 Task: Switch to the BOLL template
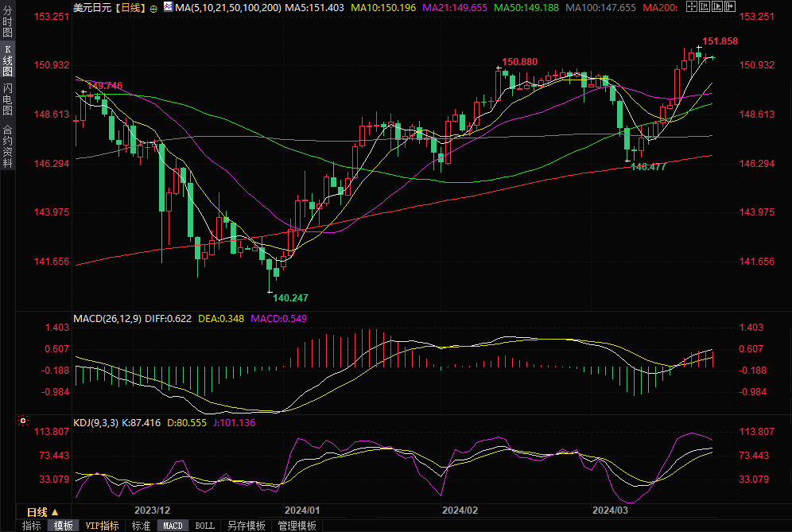204,526
